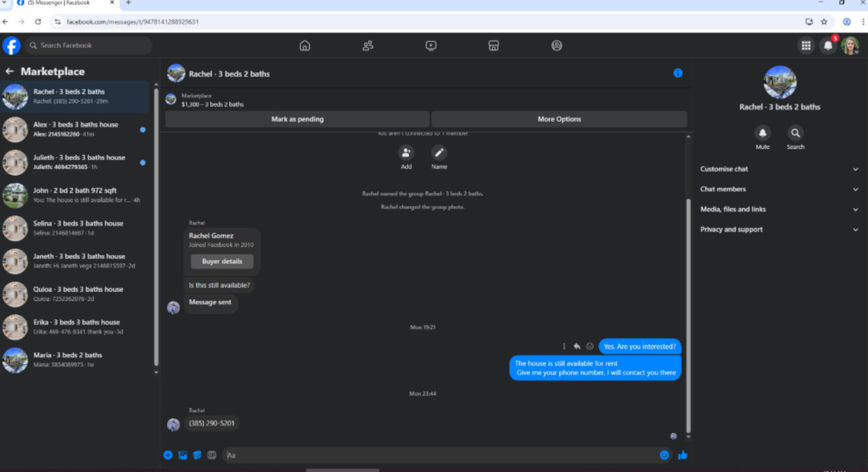868x472 pixels.
Task: Open John - 2 bd 2 bath 972 sqft chat
Action: (76, 195)
